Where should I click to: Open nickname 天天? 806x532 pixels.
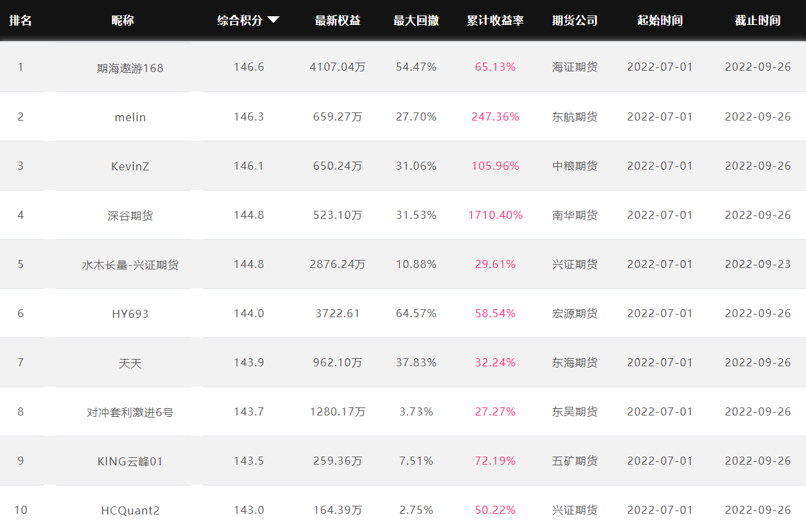coord(130,363)
